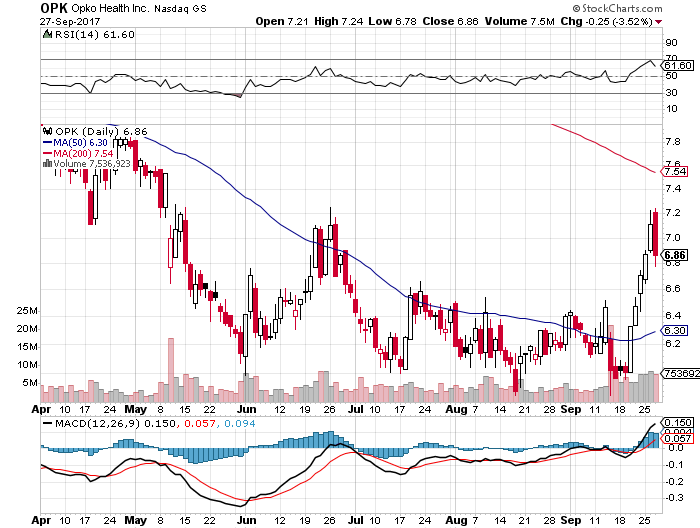Click the red MA(200) legend swatch
Screen dimensions: 700x528
click(46, 153)
